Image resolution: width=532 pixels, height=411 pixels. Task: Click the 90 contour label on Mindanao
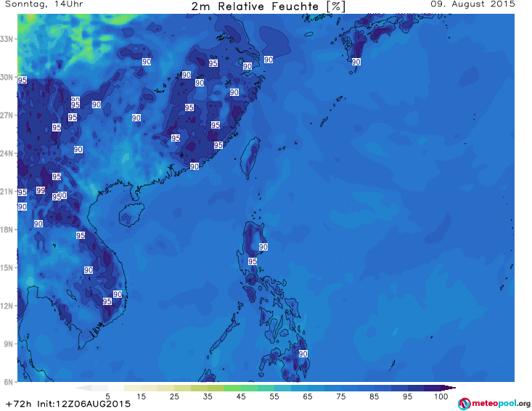tap(303, 354)
